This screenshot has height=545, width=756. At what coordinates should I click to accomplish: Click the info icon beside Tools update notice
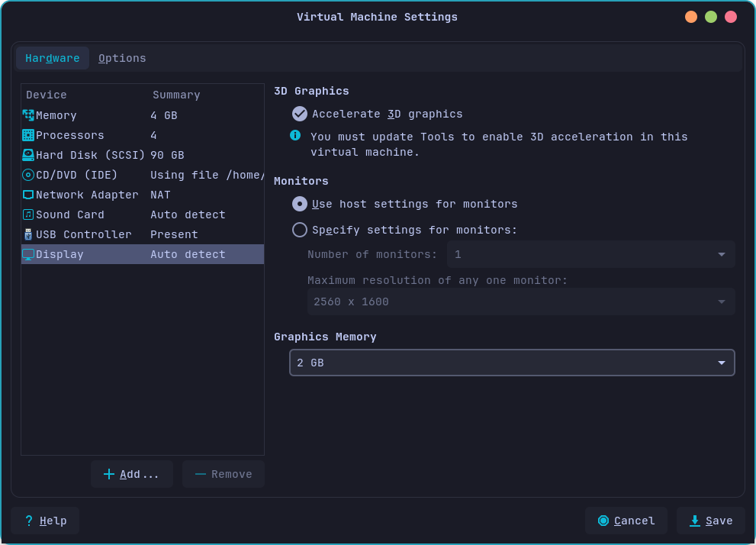tap(295, 136)
